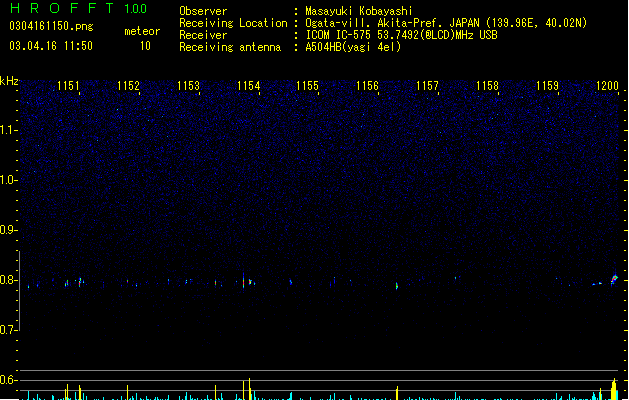Select the 1154 time tick label
The width and height of the screenshot is (629, 400).
pyautogui.click(x=248, y=85)
